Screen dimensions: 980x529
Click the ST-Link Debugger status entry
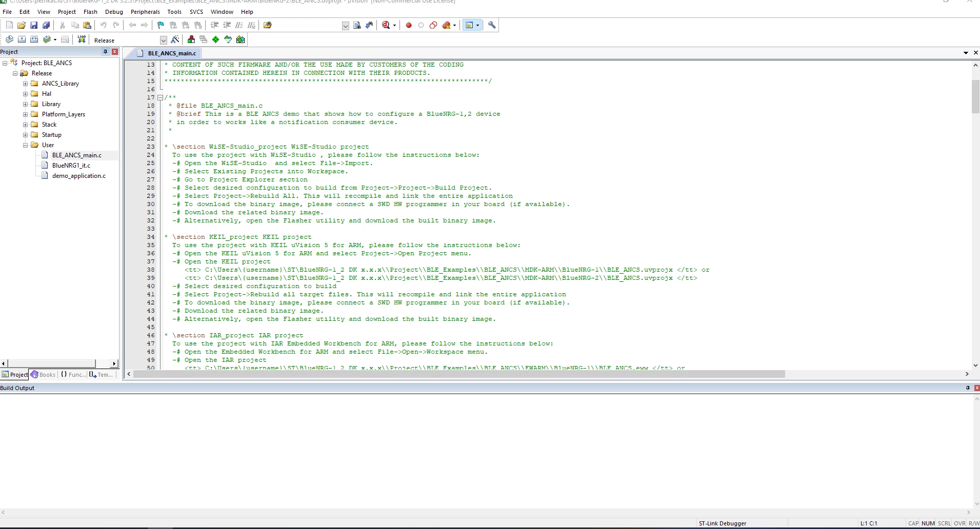click(x=722, y=523)
